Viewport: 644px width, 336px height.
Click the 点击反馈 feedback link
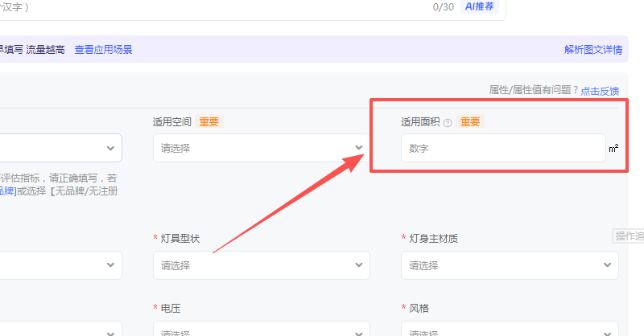point(600,91)
